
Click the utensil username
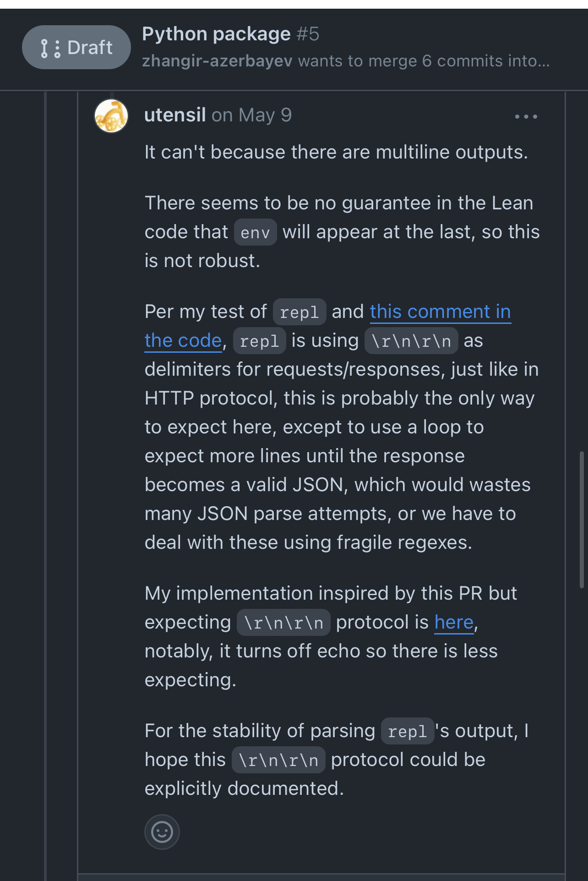(x=175, y=115)
